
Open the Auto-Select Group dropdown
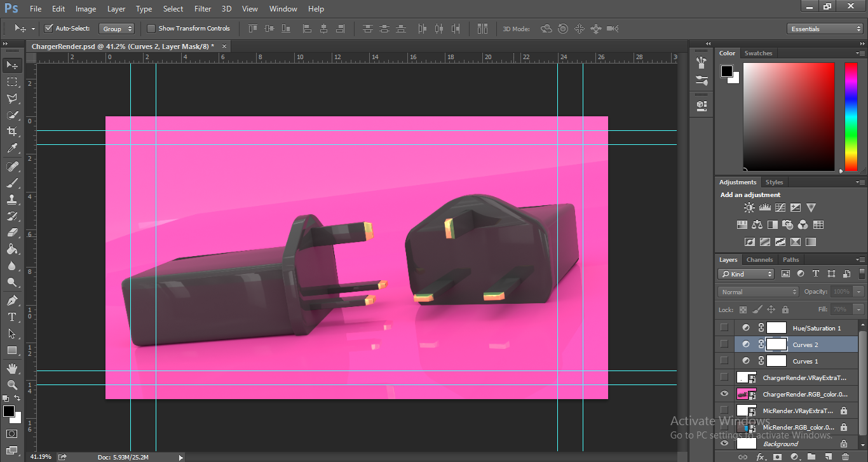tap(118, 29)
